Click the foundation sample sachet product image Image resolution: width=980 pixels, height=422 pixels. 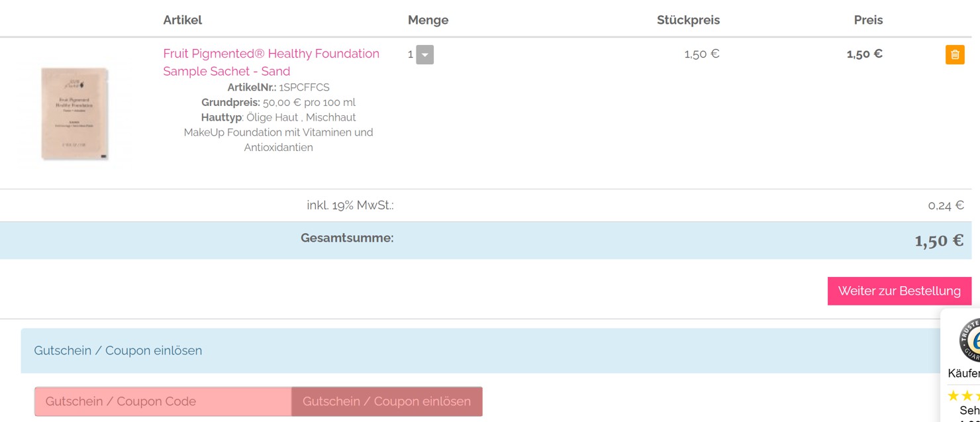click(x=74, y=113)
